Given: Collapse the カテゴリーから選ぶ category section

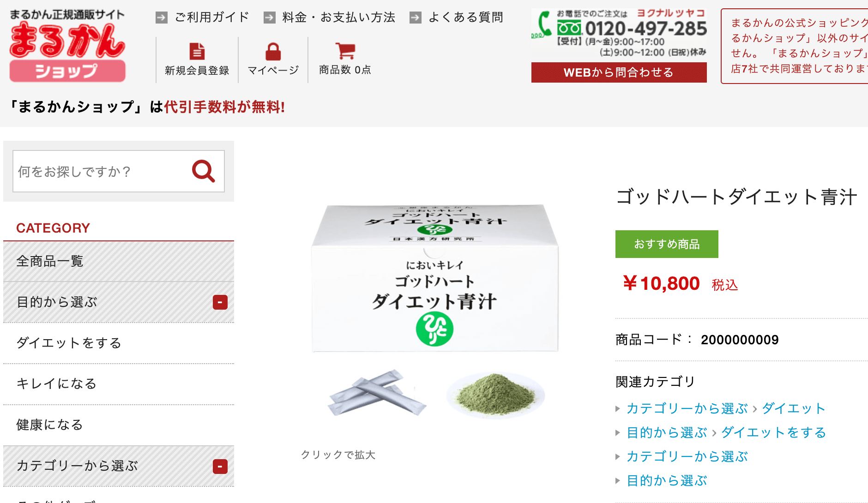Looking at the screenshot, I should [x=220, y=467].
